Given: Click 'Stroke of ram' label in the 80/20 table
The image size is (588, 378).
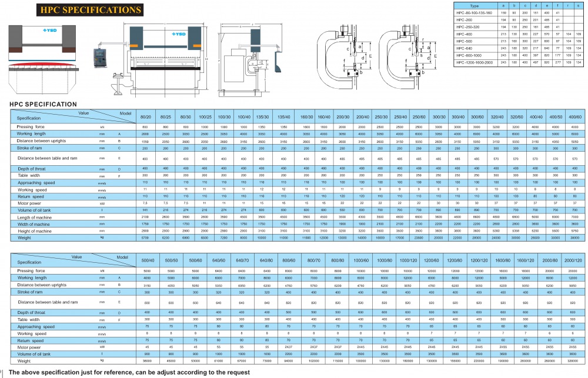Looking at the screenshot, I should point(29,148).
